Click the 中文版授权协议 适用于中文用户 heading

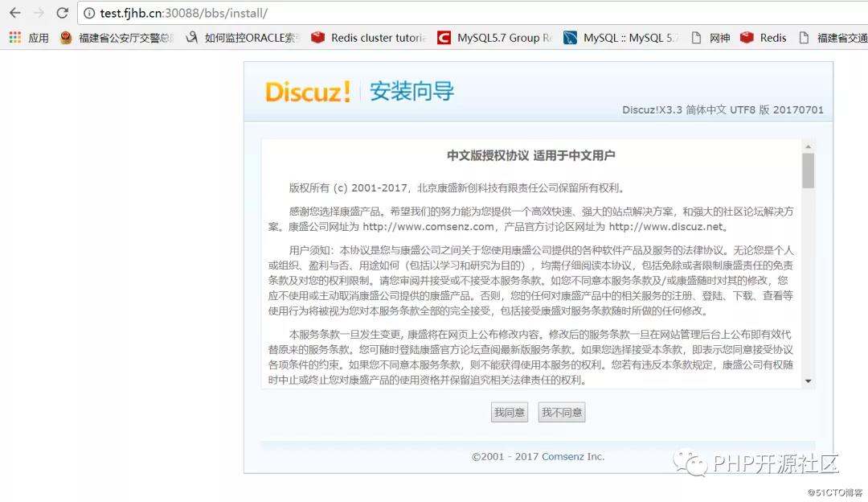click(531, 156)
